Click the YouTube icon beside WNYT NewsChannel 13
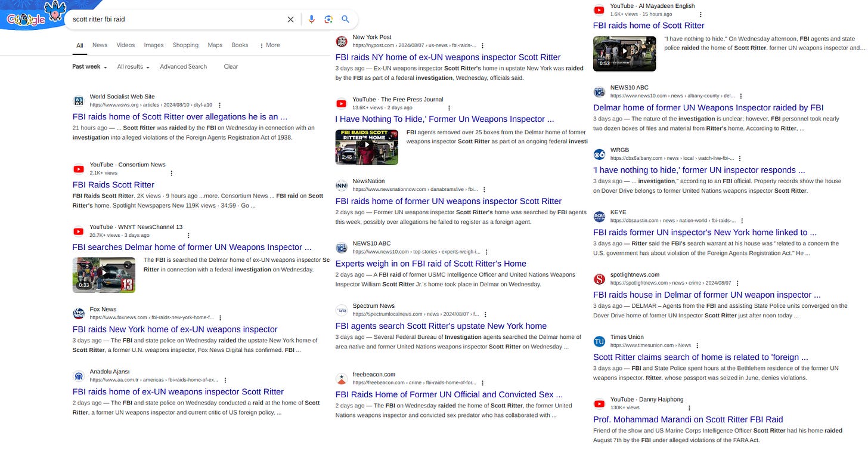The image size is (868, 454). [x=79, y=231]
